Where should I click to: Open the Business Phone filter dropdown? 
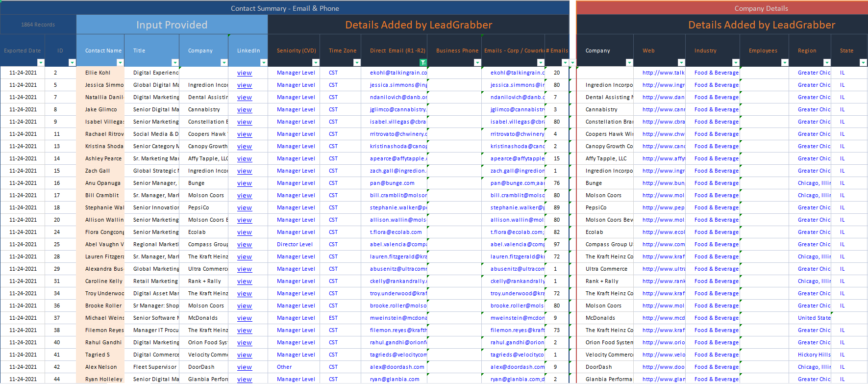[x=477, y=63]
